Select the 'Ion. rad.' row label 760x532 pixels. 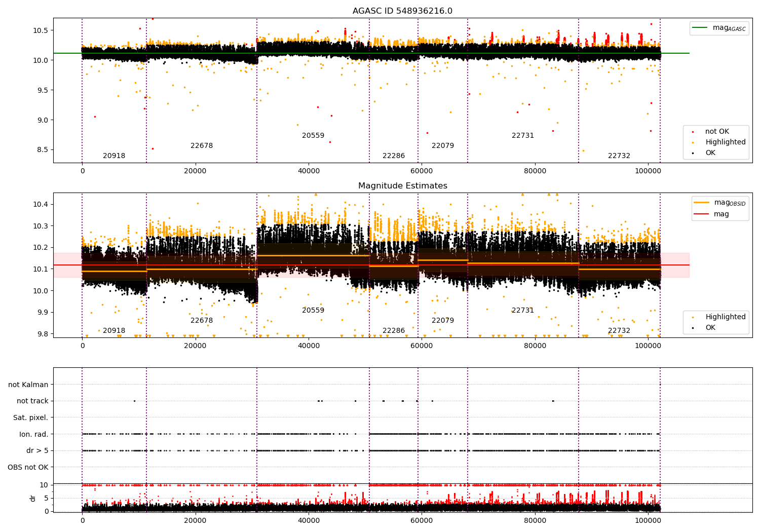(x=34, y=434)
